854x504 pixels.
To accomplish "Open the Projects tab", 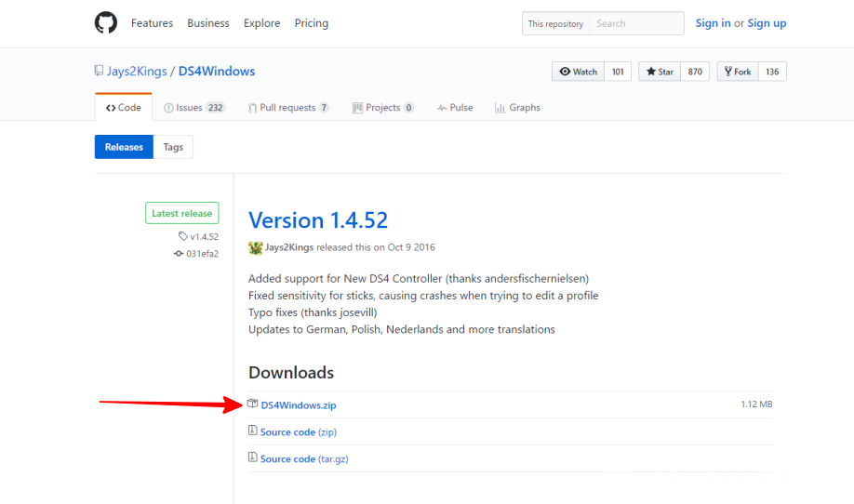I will (x=383, y=108).
